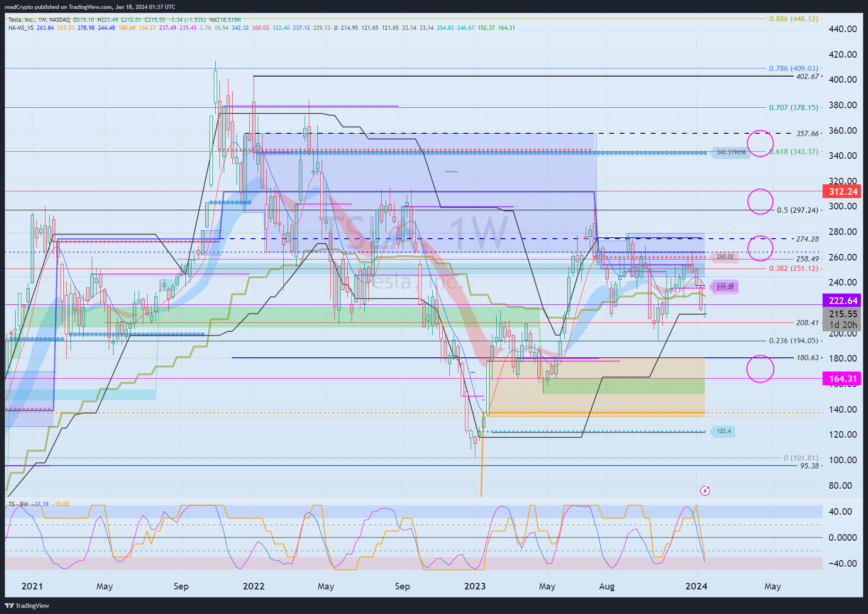Image resolution: width=868 pixels, height=614 pixels.
Task: Click the 0.382 (251.12) Fibonacci label
Action: tap(794, 268)
